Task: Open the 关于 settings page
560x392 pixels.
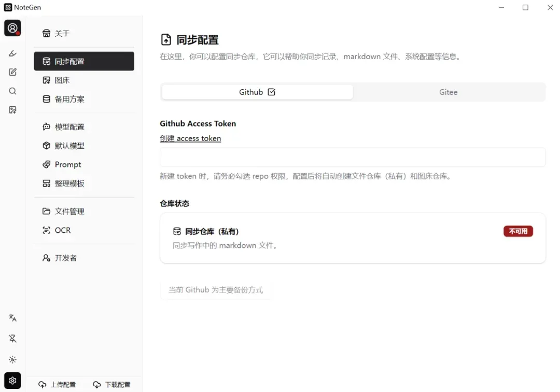Action: [x=84, y=33]
